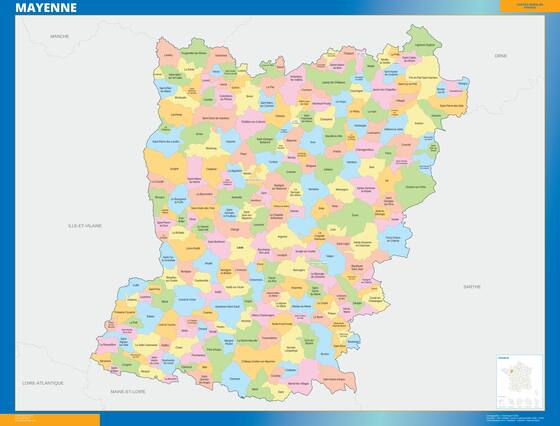Select the MAINE-ET-LOIRE department label
Image resolution: width=560 pixels, height=426 pixels.
128,391
